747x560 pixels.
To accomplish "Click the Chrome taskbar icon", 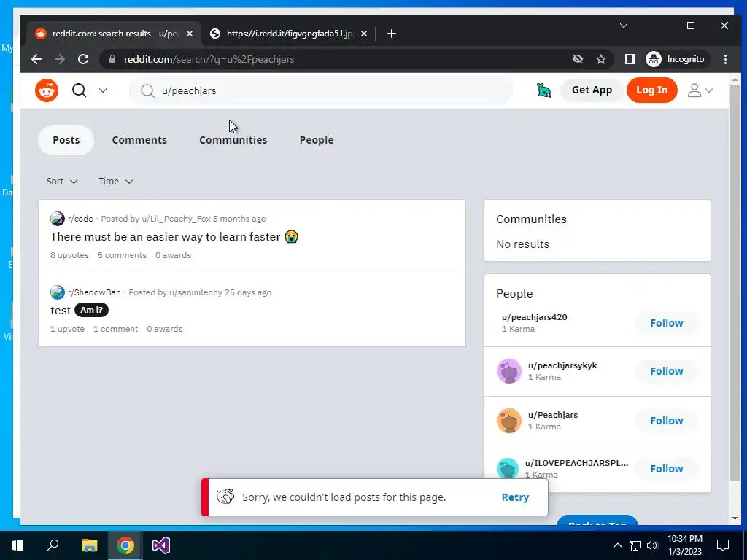I will (x=125, y=545).
